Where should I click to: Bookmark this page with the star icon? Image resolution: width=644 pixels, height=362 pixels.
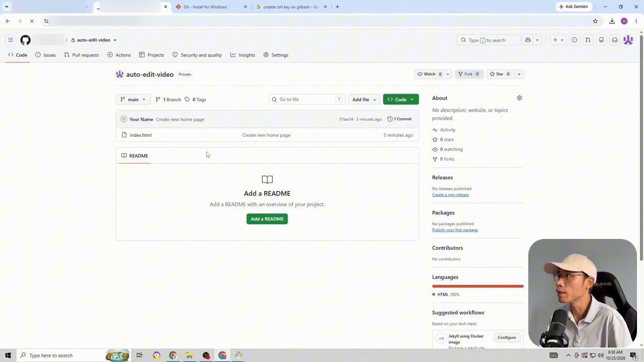pos(595,21)
